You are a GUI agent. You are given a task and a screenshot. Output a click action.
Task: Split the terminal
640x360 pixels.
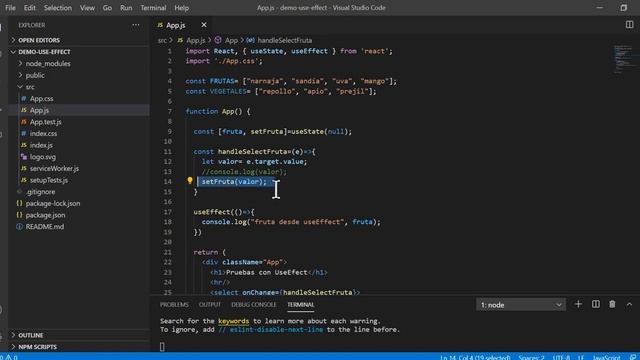click(596, 304)
